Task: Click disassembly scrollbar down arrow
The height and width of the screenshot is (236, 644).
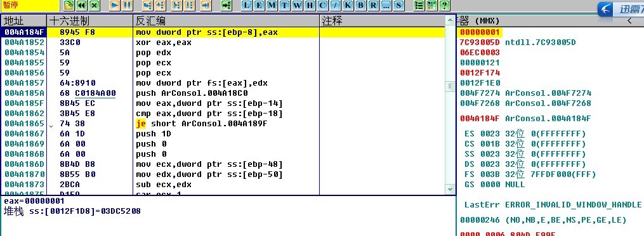Action: coord(450,189)
